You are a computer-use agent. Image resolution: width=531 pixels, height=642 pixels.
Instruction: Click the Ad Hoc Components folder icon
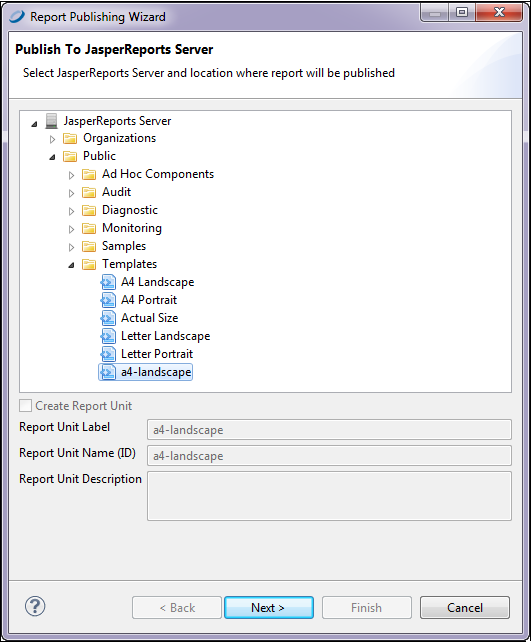89,174
